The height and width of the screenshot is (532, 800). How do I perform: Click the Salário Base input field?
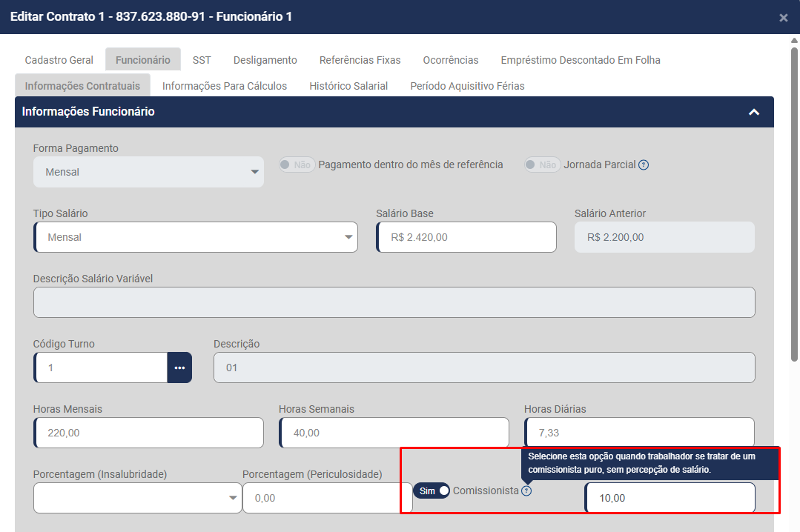[x=467, y=237]
